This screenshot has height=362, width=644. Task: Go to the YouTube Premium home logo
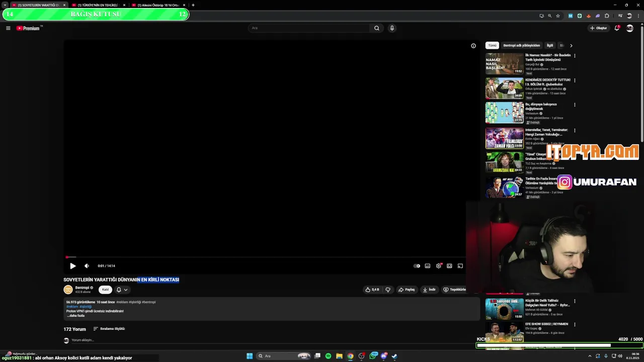[28, 28]
